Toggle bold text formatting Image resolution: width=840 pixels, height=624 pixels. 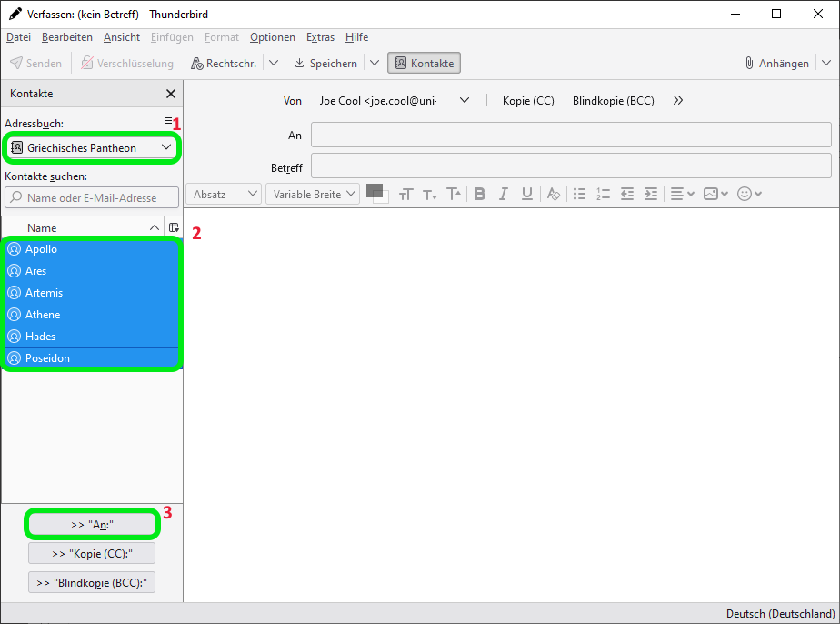click(480, 194)
